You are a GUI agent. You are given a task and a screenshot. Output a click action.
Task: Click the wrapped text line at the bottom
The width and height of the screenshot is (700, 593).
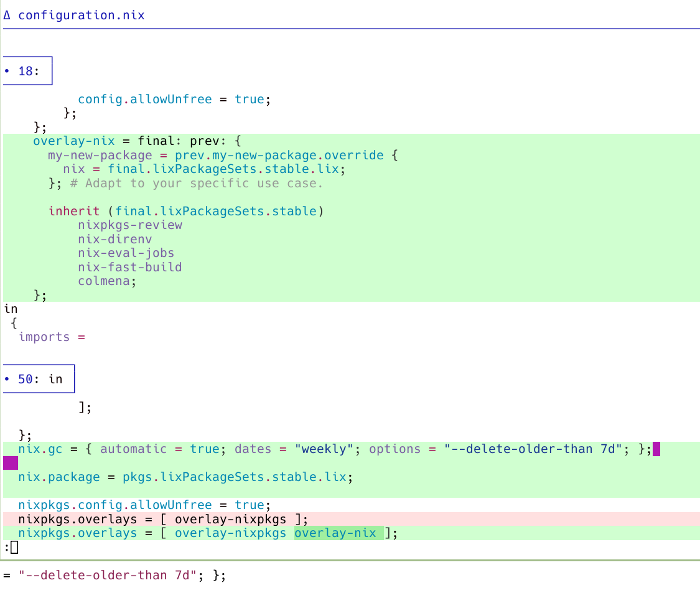(x=115, y=576)
